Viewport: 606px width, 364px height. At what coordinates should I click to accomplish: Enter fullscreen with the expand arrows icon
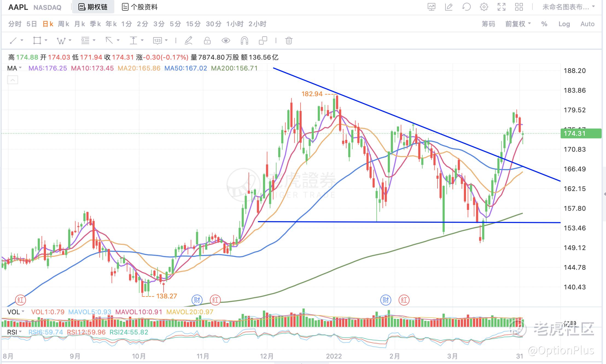pyautogui.click(x=502, y=7)
